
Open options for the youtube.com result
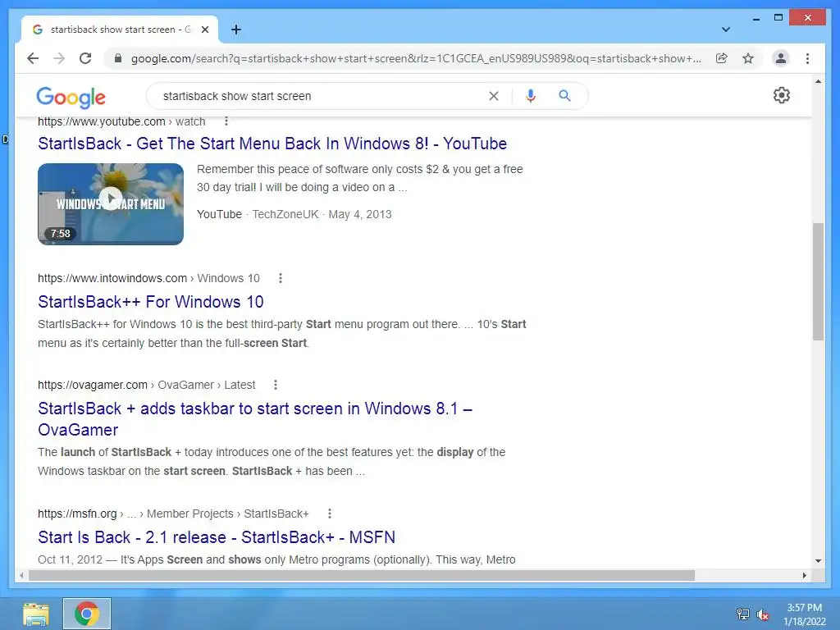(226, 121)
